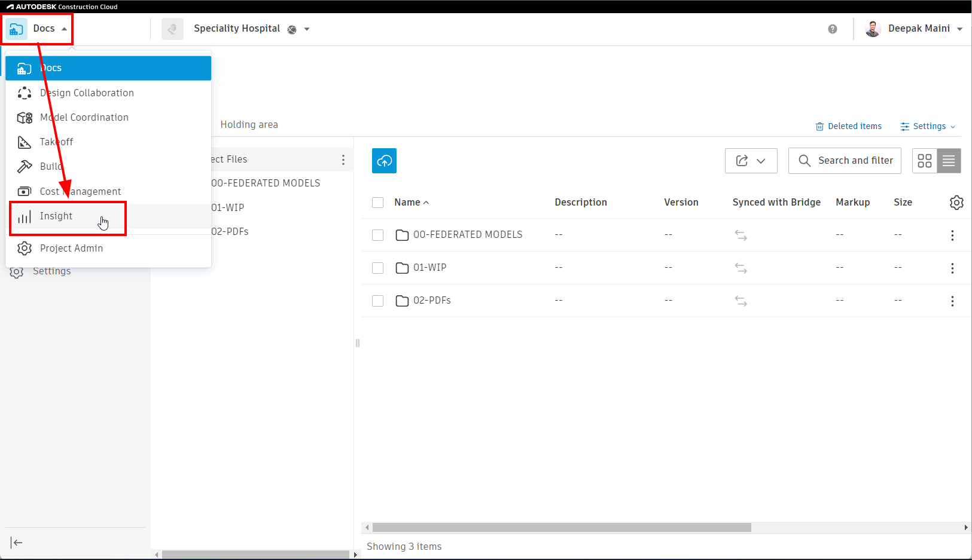Screen dimensions: 972x560
Task: Click the blue upload files button
Action: tap(384, 161)
